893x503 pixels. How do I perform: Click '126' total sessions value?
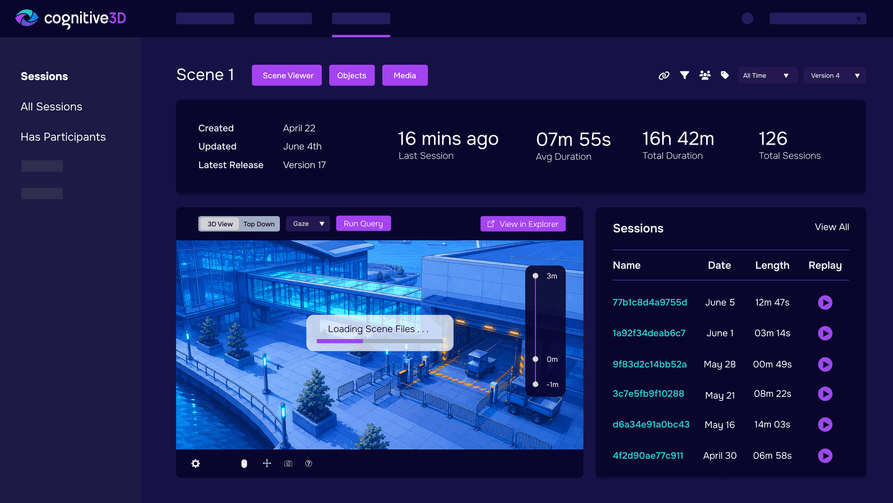pos(773,138)
